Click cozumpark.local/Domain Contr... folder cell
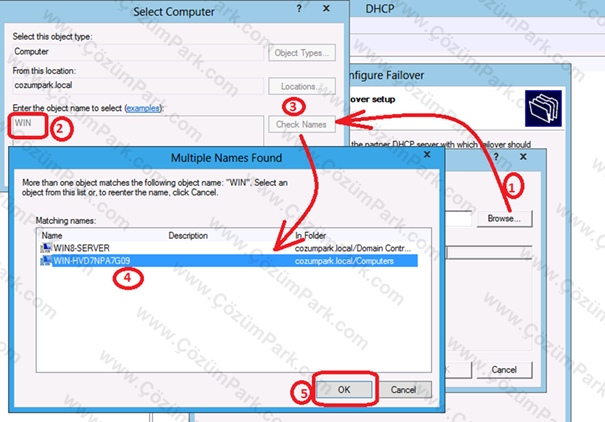605x422 pixels. pos(352,248)
